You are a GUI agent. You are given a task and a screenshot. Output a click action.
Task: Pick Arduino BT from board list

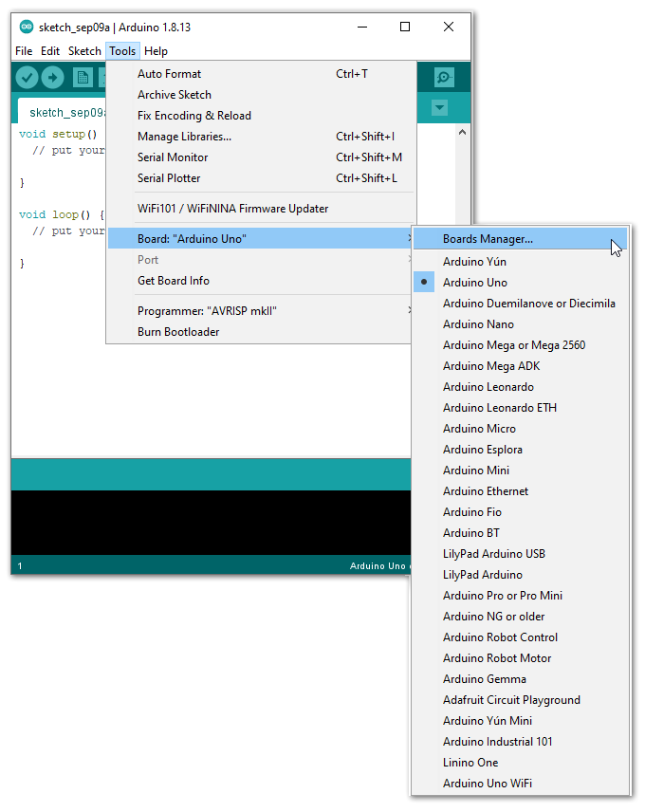click(520, 533)
